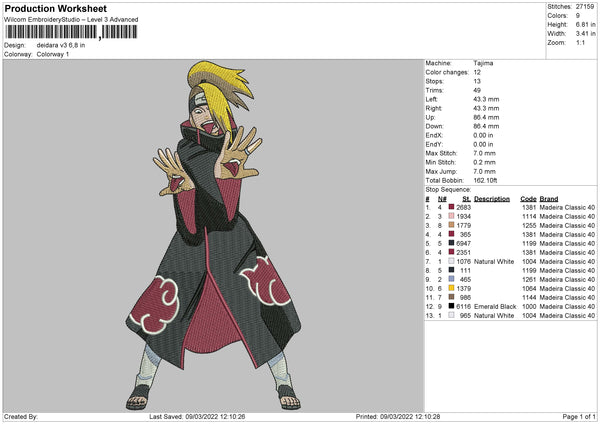Click the 'Stop Sequence:' label

pos(448,190)
